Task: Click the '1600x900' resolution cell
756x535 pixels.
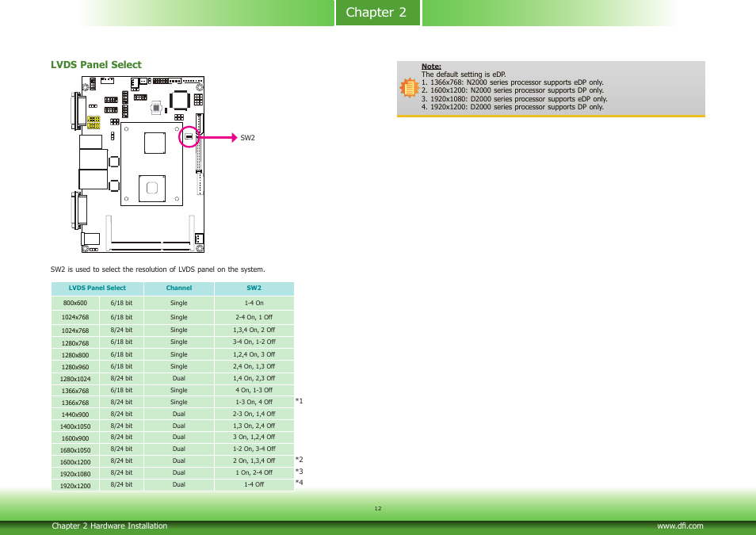Action: tap(75, 438)
